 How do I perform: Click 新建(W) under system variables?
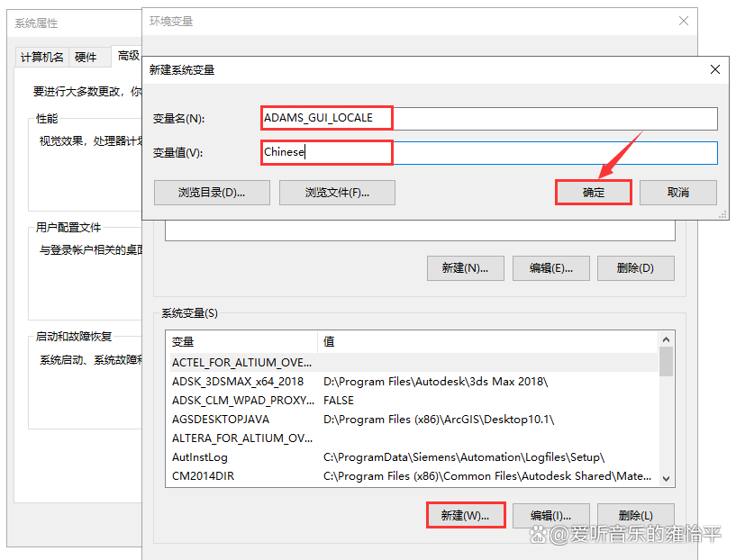tap(465, 514)
